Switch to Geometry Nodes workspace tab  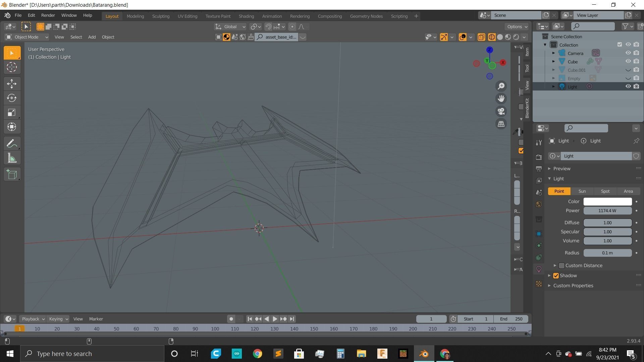click(366, 16)
